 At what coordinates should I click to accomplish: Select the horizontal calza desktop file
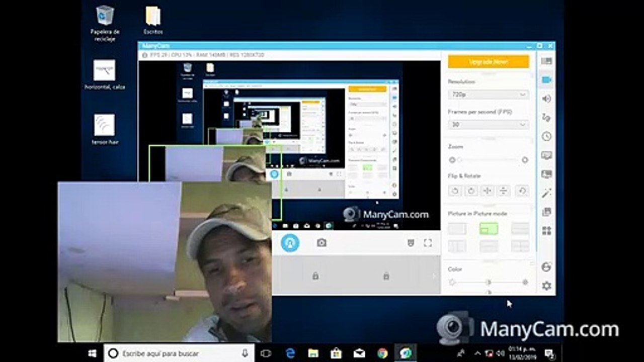pos(105,74)
